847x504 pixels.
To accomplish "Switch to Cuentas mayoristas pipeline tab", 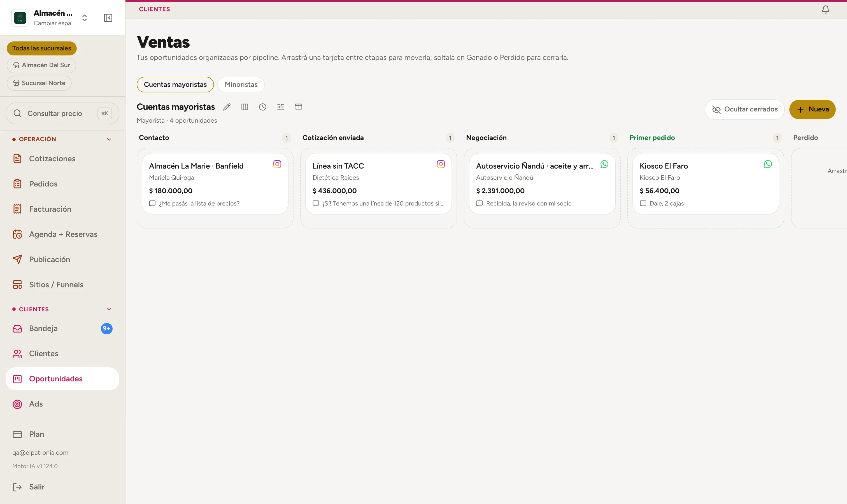I will pyautogui.click(x=175, y=85).
